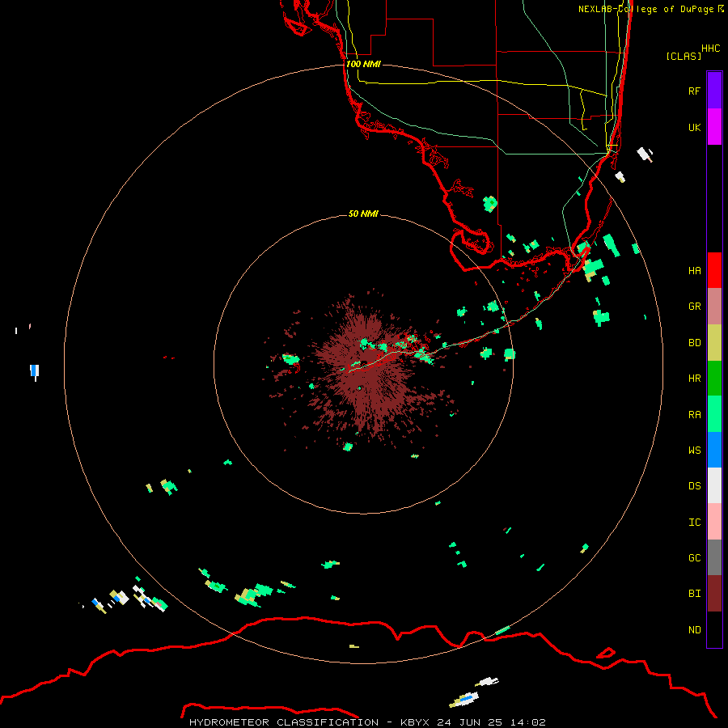Click the RA legend label

point(694,415)
